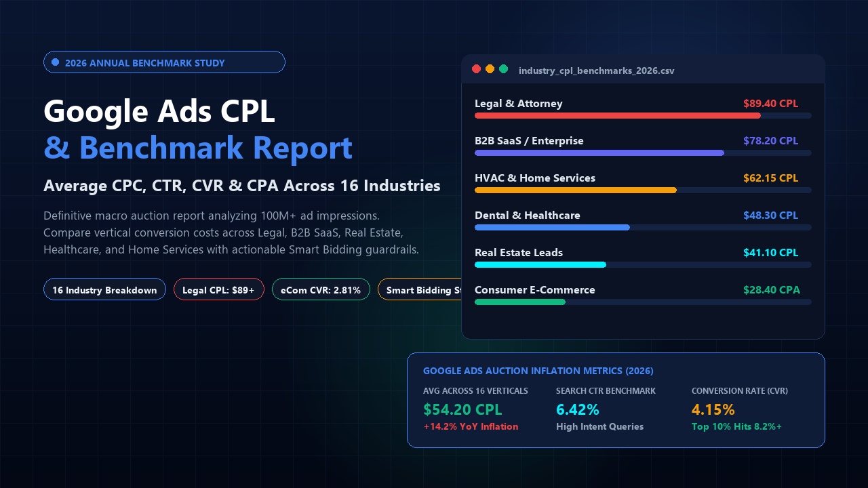The image size is (868, 488).
Task: Click the 4.15% conversion figure
Action: [713, 409]
